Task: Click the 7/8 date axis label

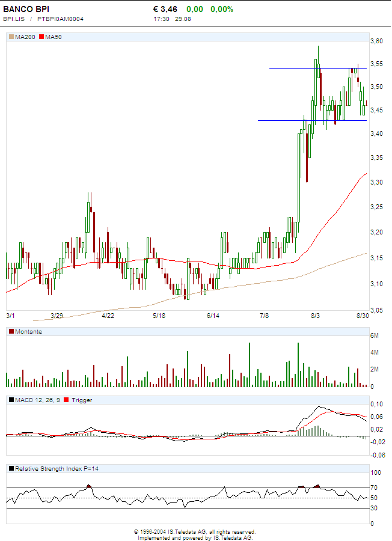Action: tap(265, 316)
